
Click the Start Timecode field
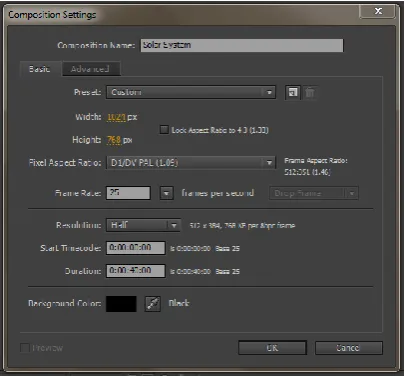(136, 248)
